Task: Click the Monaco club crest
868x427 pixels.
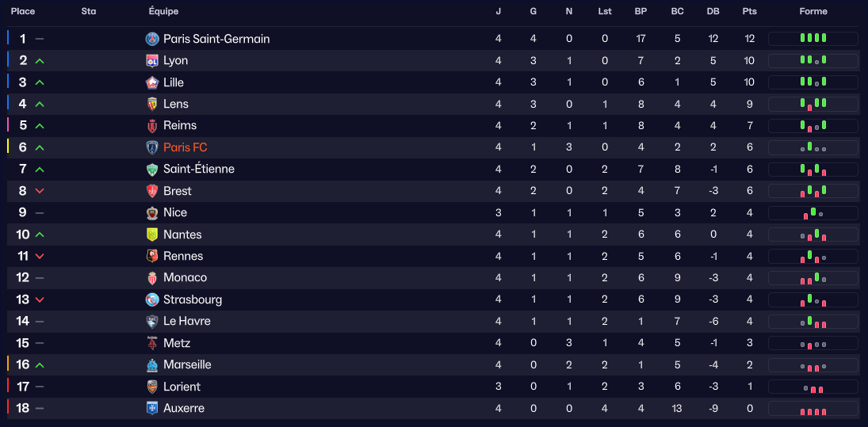Action: [x=152, y=277]
